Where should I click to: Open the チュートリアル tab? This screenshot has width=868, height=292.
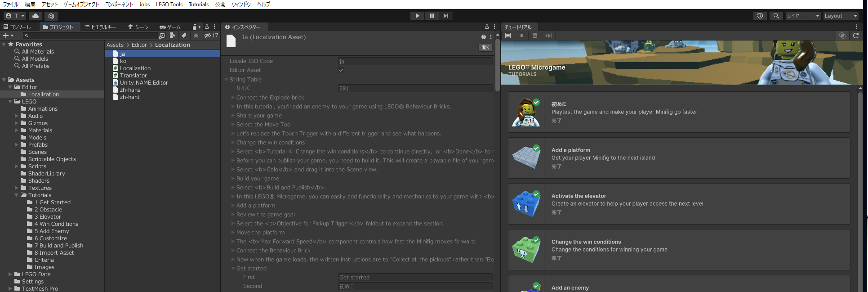point(518,27)
